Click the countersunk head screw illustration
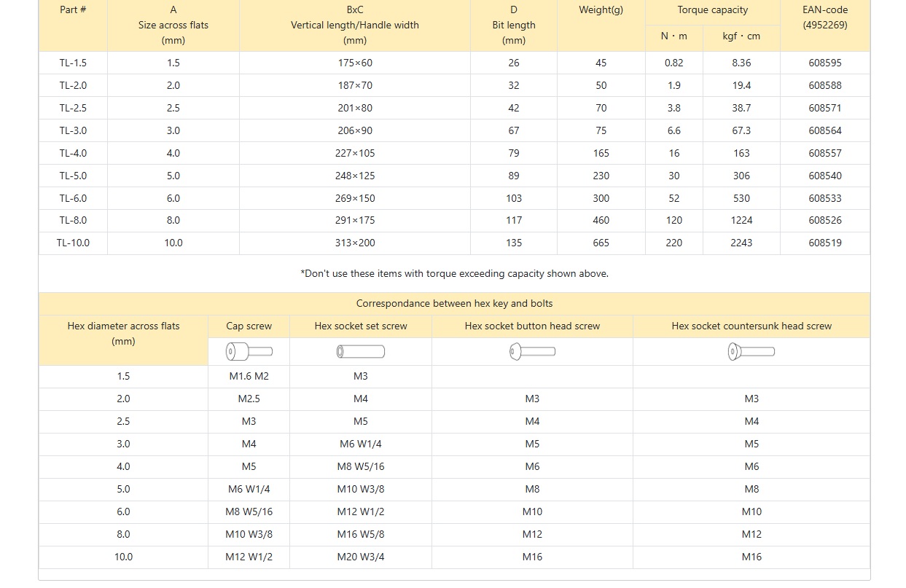 coord(751,352)
